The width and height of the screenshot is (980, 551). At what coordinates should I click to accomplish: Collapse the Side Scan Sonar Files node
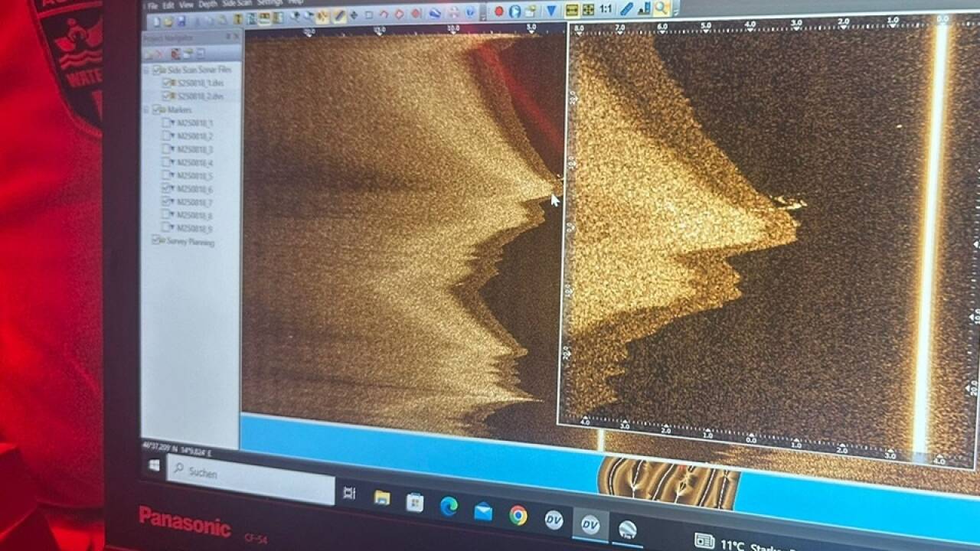147,70
